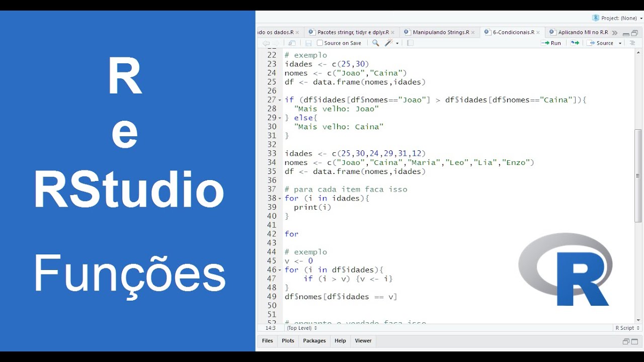644x362 pixels.
Task: Maximize the Files/Plots bottom pane
Action: coord(634,341)
